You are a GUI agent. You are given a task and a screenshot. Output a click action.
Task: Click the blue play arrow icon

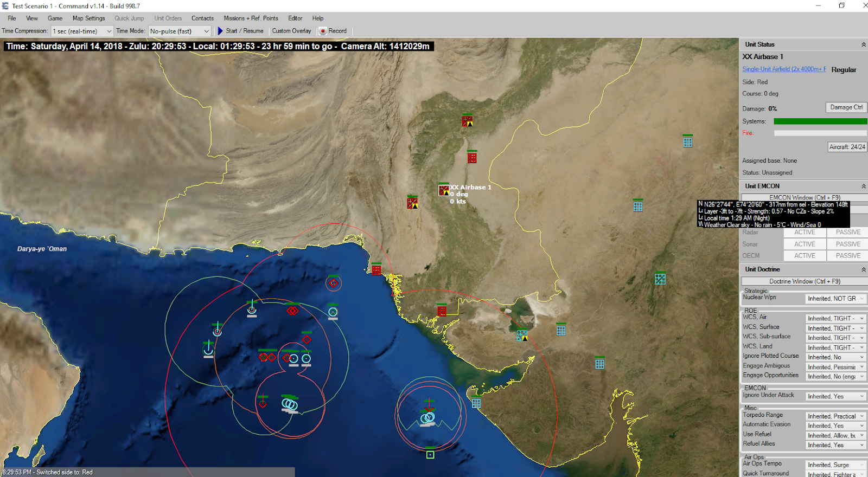pos(220,31)
